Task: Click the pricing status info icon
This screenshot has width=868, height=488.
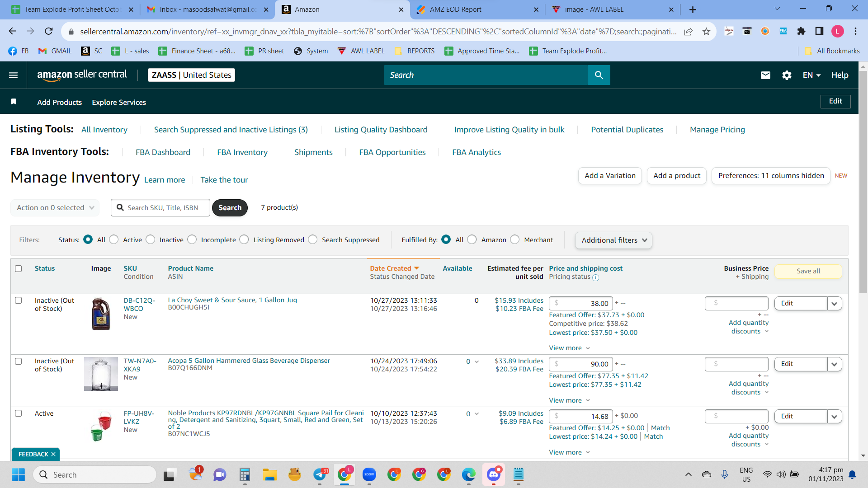Action: pos(595,277)
